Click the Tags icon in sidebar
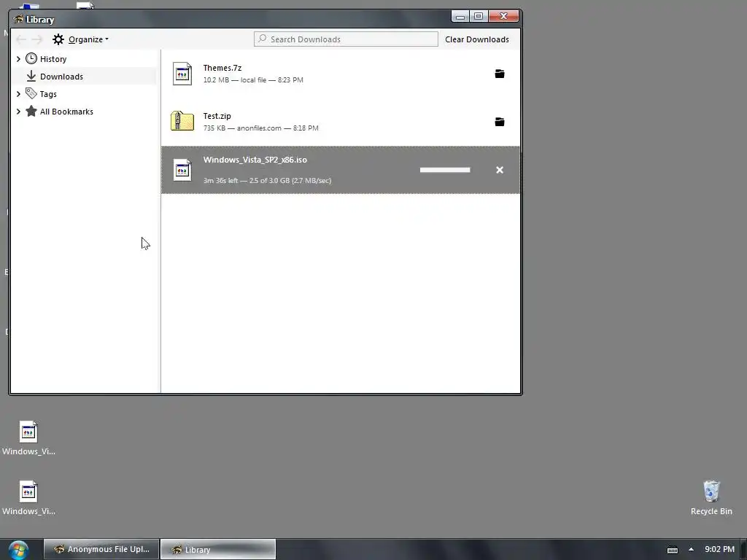Screen dimensions: 747x560 coord(31,93)
